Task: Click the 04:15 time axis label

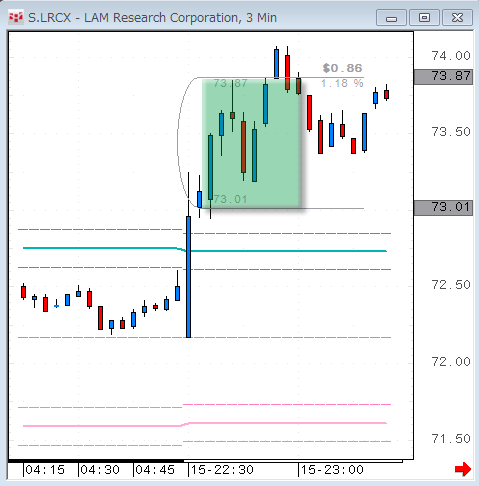Action: point(45,470)
